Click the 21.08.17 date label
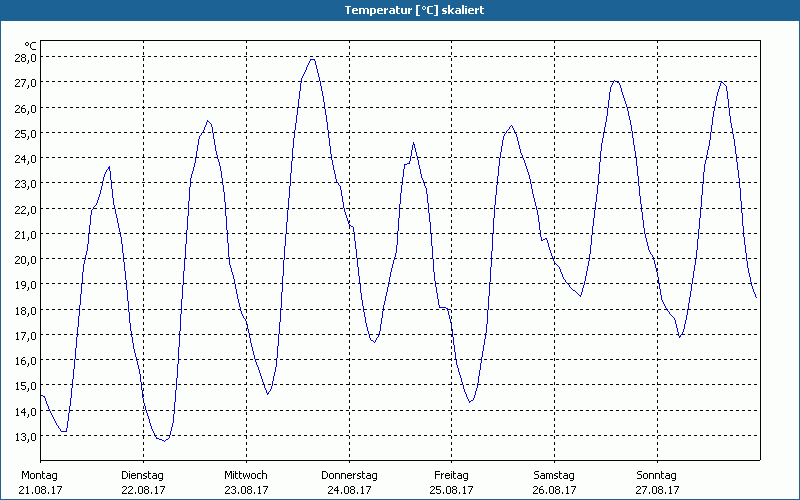This screenshot has width=800, height=500. 42,490
